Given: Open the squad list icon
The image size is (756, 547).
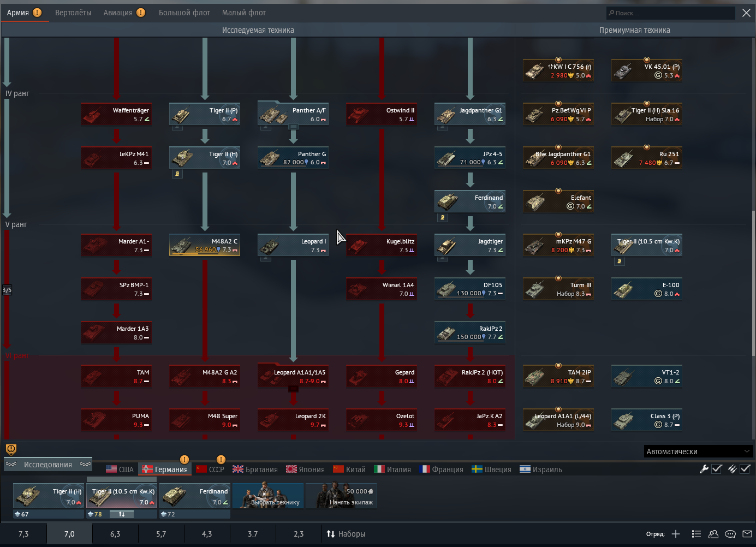Looking at the screenshot, I should click(696, 534).
